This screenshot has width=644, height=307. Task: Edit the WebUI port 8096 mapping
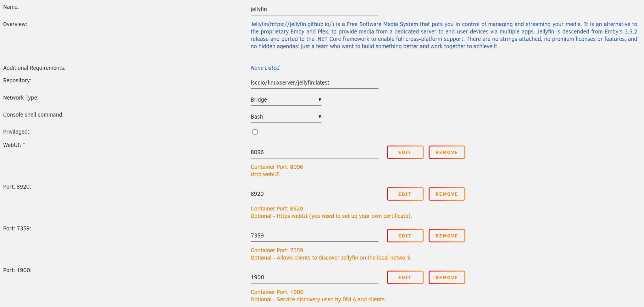click(x=405, y=152)
